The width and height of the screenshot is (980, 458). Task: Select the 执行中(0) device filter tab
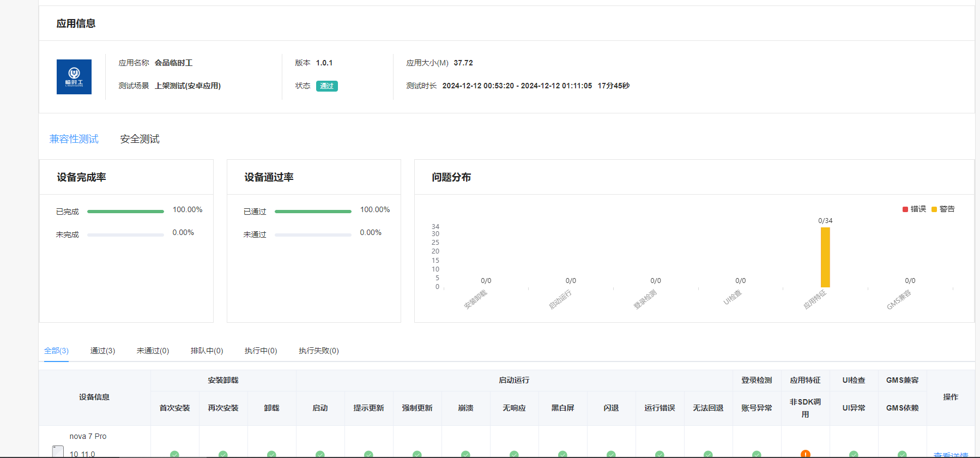261,351
